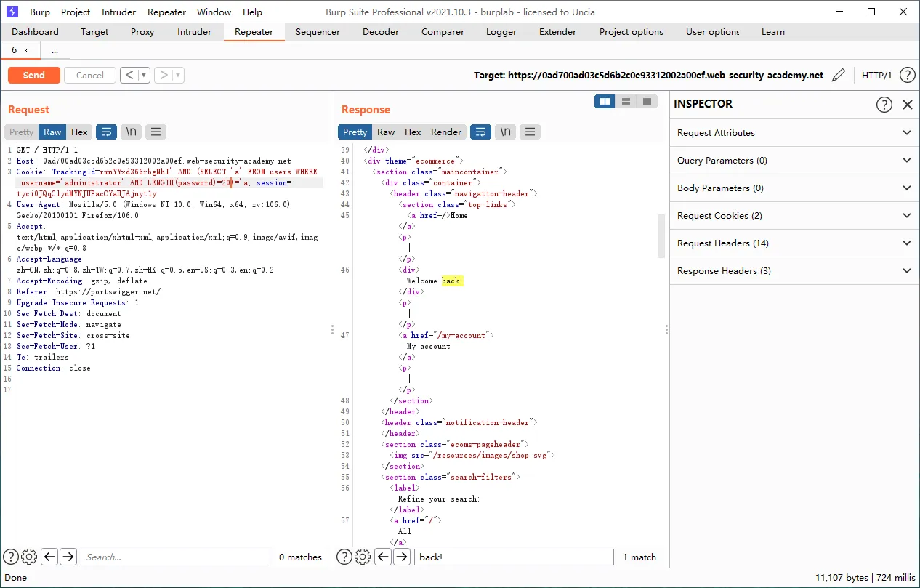Viewport: 920px width, 588px height.
Task: Open the Intruder menu
Action: point(118,12)
